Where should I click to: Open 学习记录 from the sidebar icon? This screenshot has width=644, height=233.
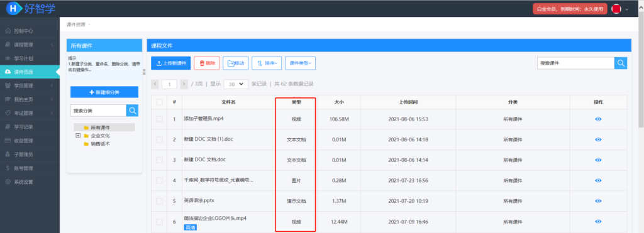point(8,127)
